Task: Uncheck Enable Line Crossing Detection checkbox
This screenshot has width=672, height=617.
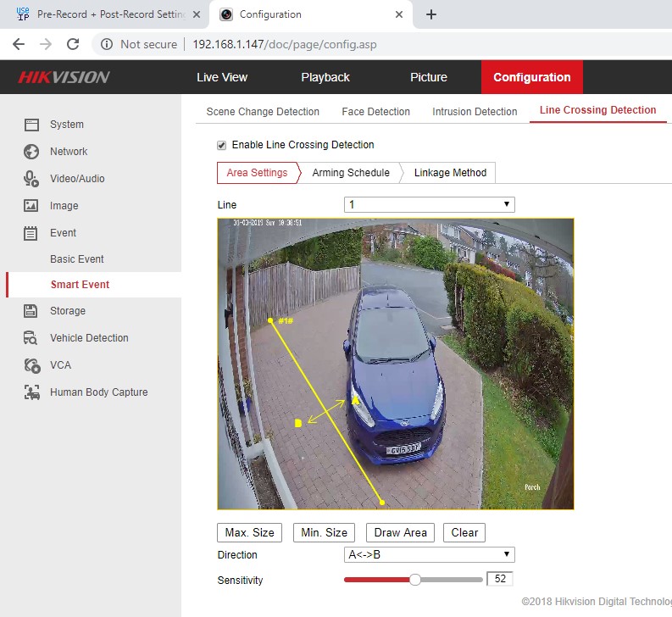Action: [222, 145]
